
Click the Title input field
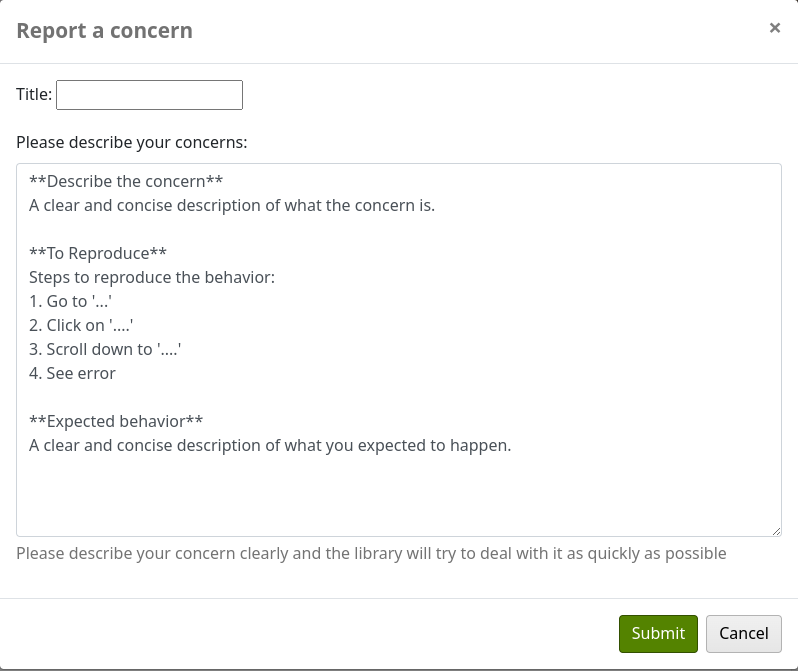(149, 95)
